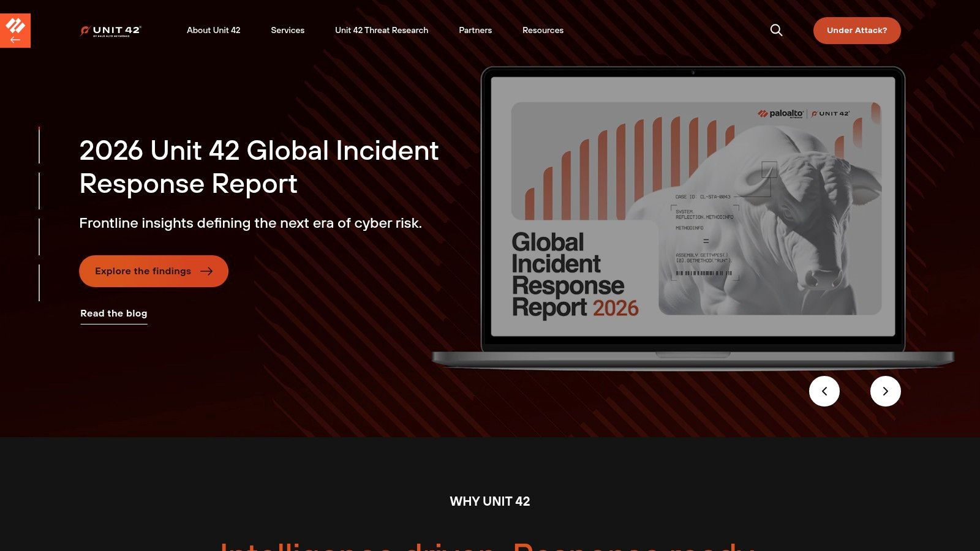Open the search magnifier icon

[776, 30]
